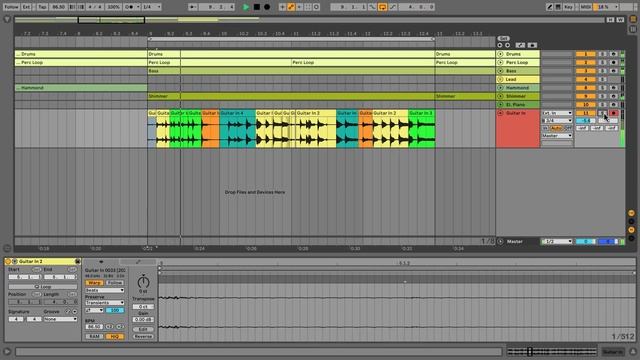
Task: Click the clip Gain field showing 0.00 dB
Action: 143,320
